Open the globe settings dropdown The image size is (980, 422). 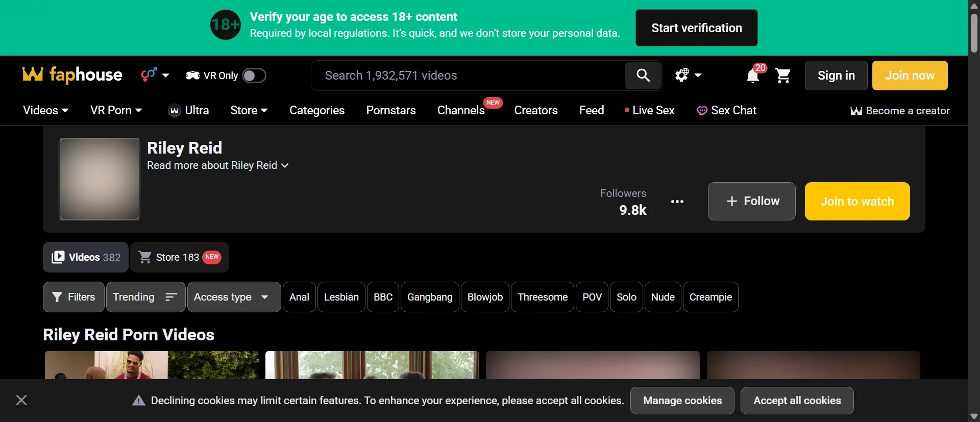688,76
